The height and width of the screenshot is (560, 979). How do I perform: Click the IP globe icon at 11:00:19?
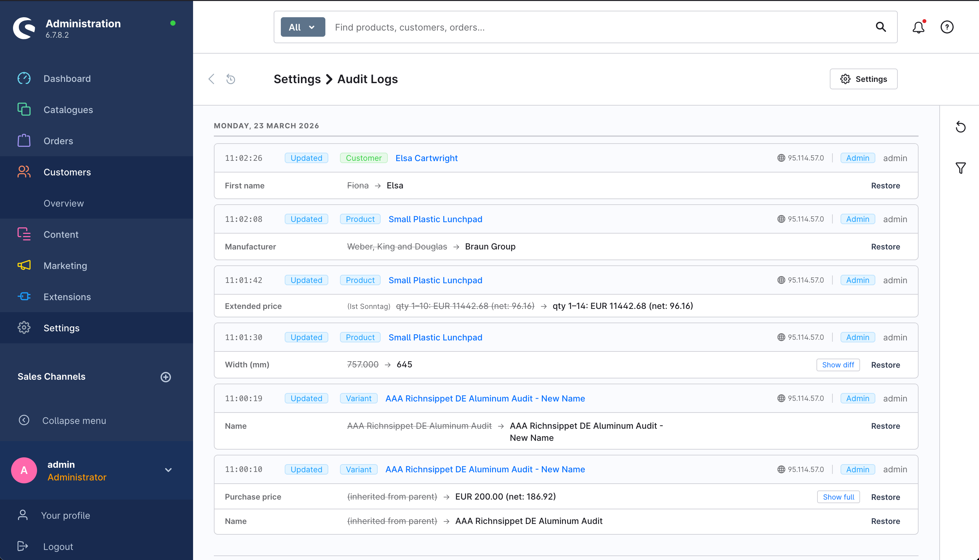click(781, 398)
